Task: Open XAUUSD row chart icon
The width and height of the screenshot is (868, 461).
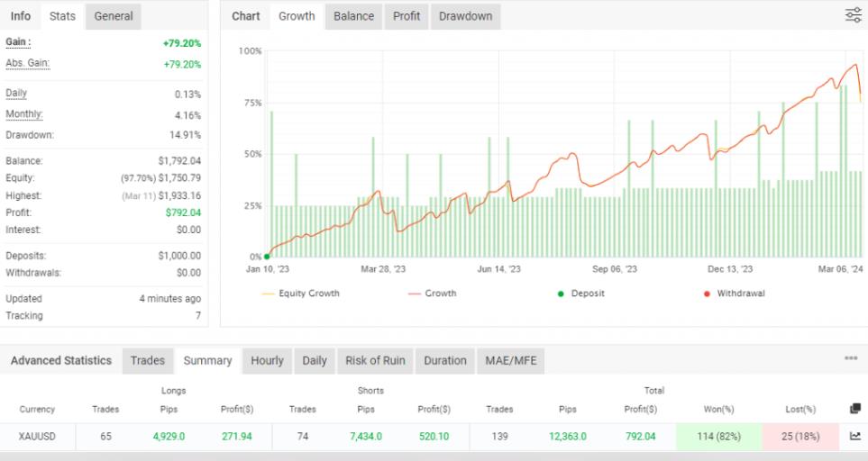Action: [854, 436]
